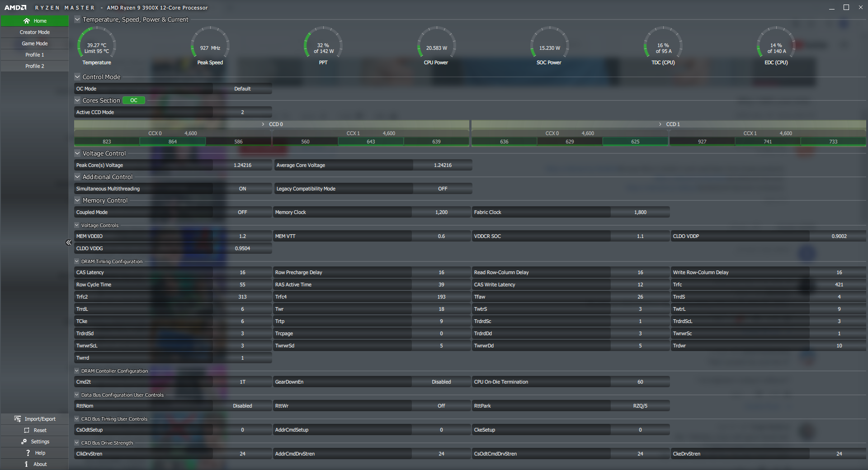Viewport: 868px width, 470px height.
Task: Select the Profile 1 tab
Action: (35, 55)
